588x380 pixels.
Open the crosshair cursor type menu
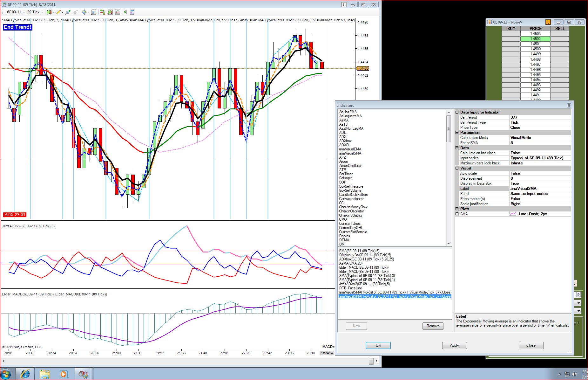click(85, 12)
